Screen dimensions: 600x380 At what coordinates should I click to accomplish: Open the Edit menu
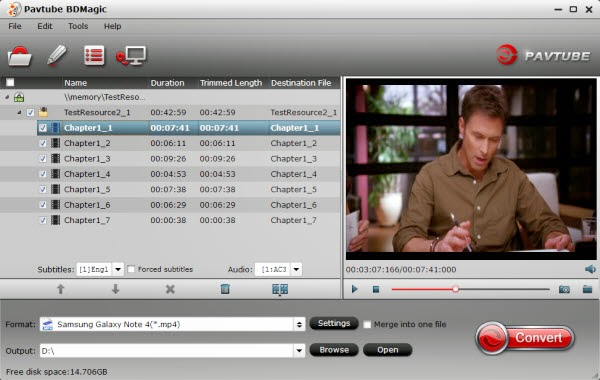[45, 26]
